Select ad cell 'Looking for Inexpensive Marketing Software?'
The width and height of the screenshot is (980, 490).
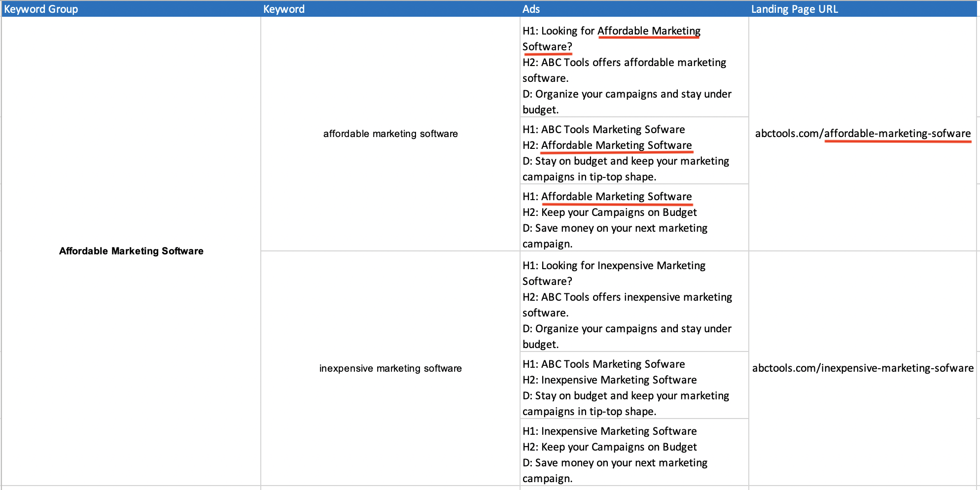tap(634, 302)
